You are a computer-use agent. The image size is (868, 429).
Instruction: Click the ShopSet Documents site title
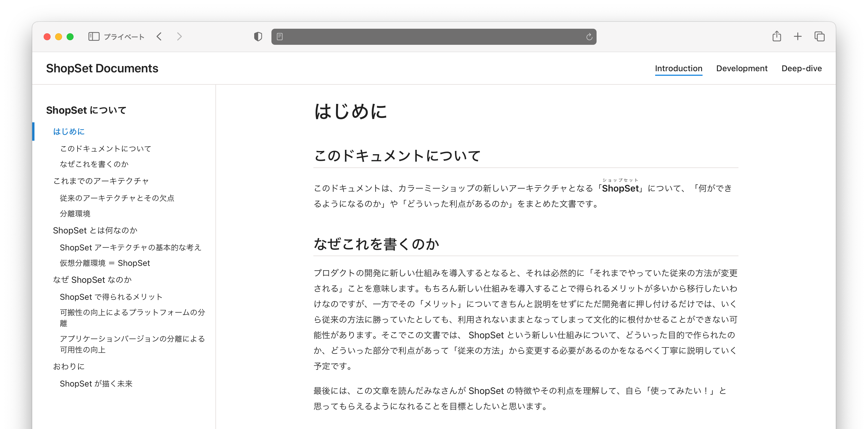102,68
